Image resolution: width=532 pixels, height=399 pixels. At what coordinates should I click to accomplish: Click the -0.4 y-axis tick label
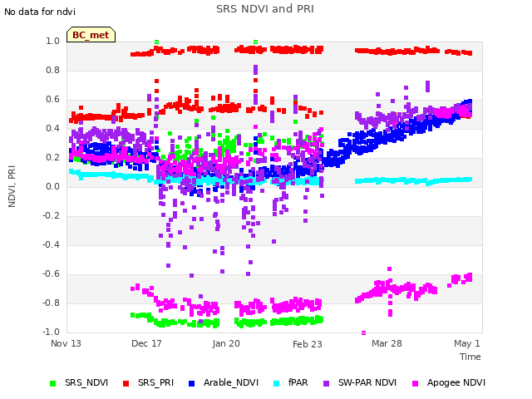pos(51,244)
